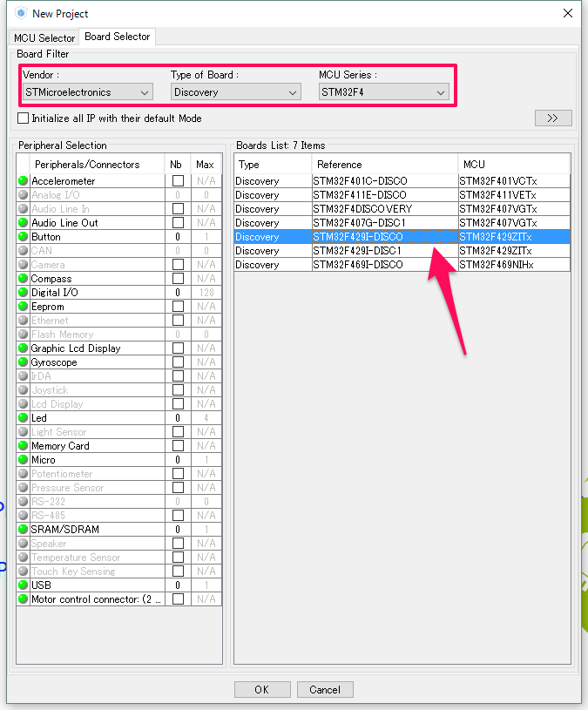588x710 pixels.
Task: Select the STM32F411E-DISCO board row
Action: pyautogui.click(x=402, y=195)
